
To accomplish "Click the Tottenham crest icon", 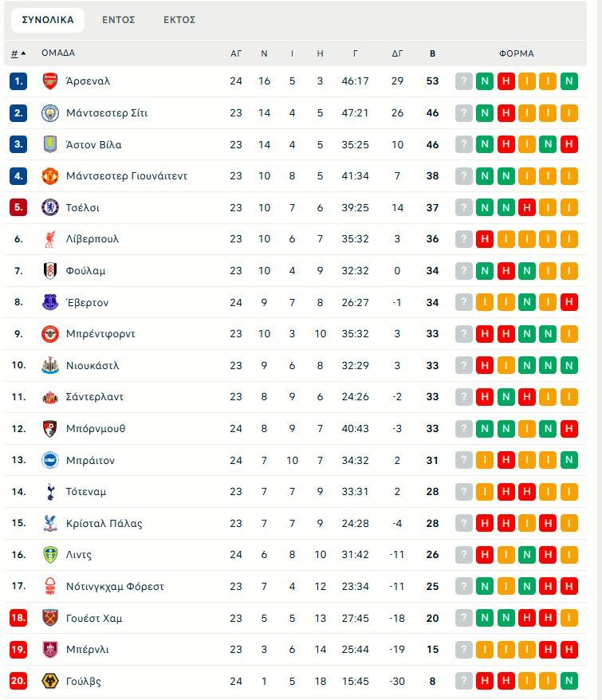I will 50,492.
